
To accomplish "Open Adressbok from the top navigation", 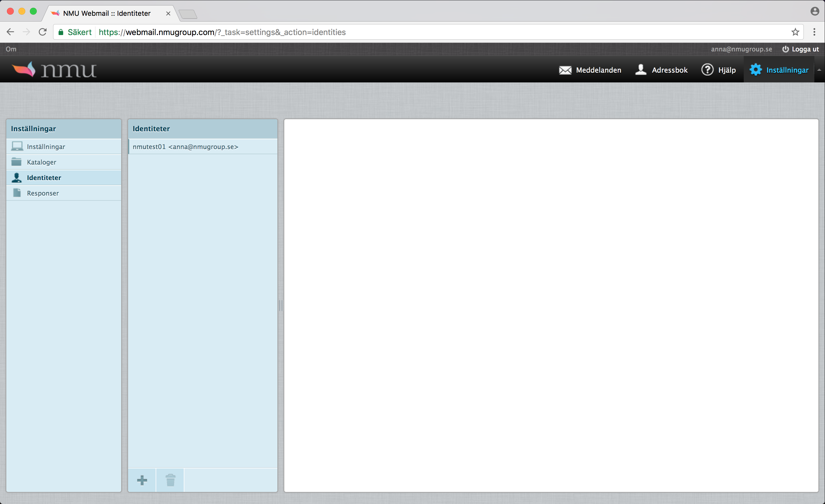I will (661, 70).
